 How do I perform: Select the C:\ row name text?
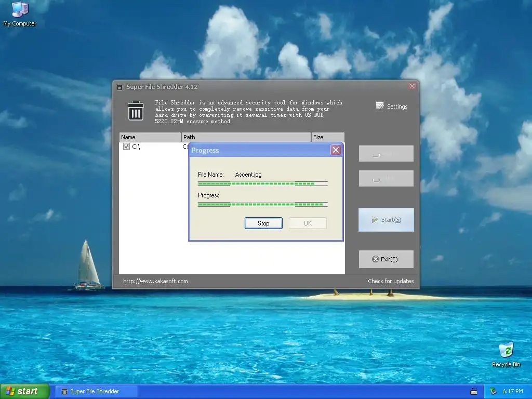(x=136, y=147)
